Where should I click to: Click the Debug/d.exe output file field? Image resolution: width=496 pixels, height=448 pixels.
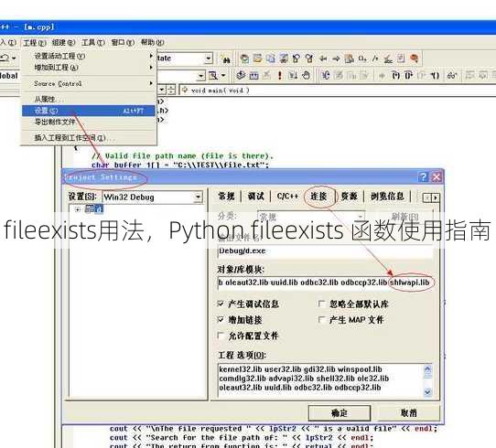click(325, 251)
